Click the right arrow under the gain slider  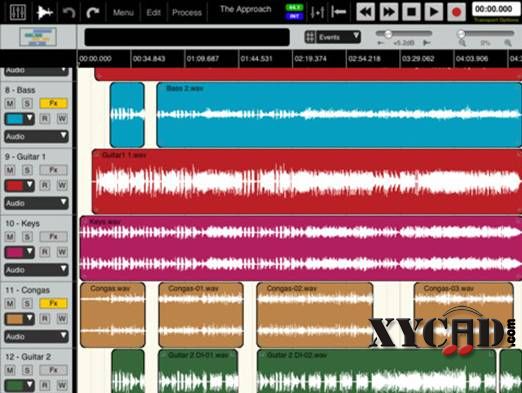pyautogui.click(x=426, y=43)
